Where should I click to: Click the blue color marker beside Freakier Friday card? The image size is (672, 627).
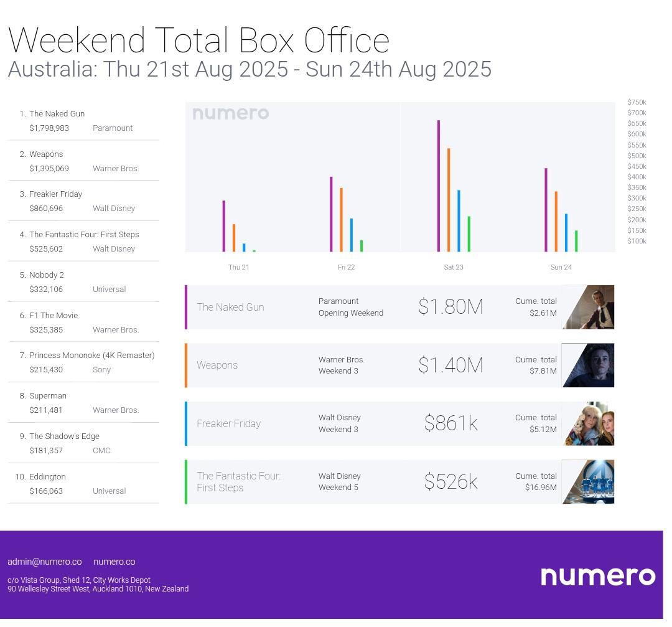pos(186,424)
